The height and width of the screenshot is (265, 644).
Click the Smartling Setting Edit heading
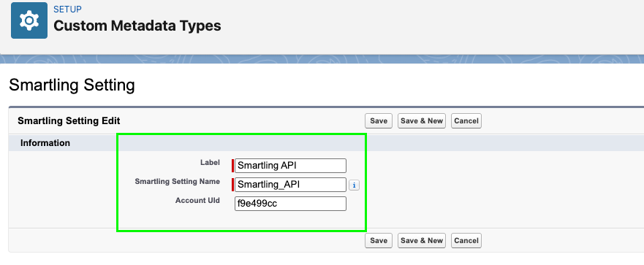[69, 121]
